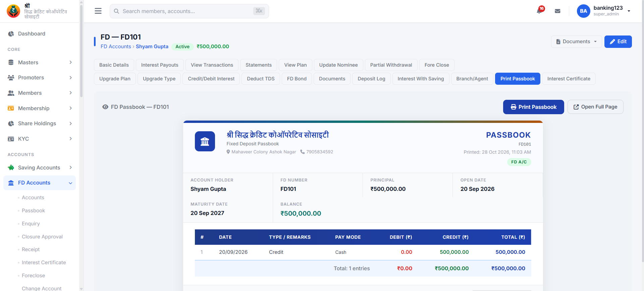The image size is (644, 291).
Task: Click the Saving Accounts piggy bank icon
Action: (11, 167)
